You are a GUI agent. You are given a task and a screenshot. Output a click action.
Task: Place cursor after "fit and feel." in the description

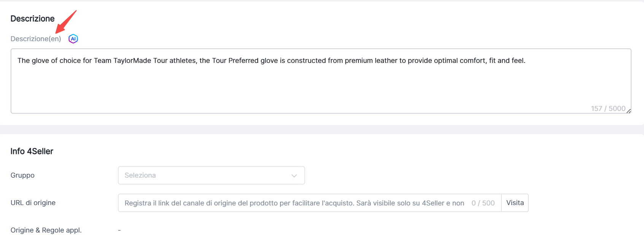click(x=526, y=61)
